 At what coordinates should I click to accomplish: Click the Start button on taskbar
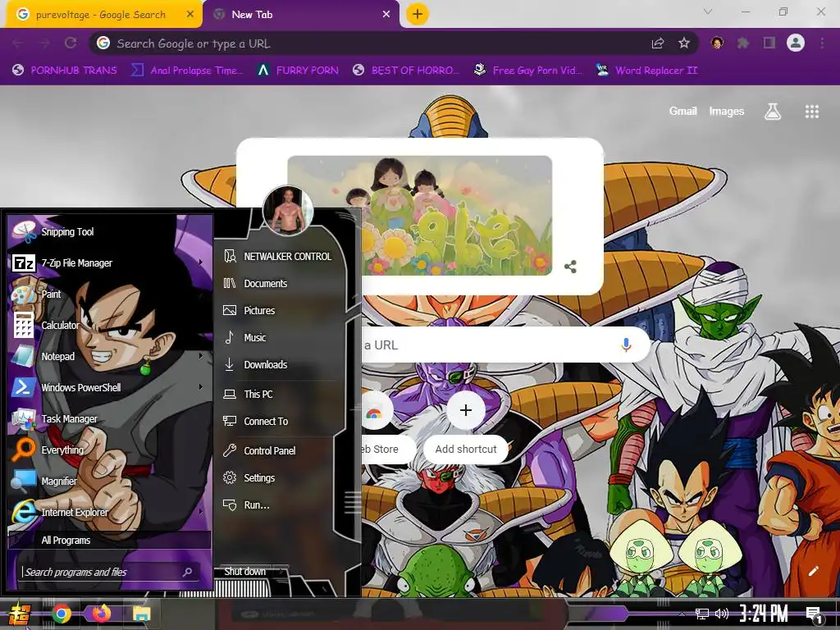[19, 614]
